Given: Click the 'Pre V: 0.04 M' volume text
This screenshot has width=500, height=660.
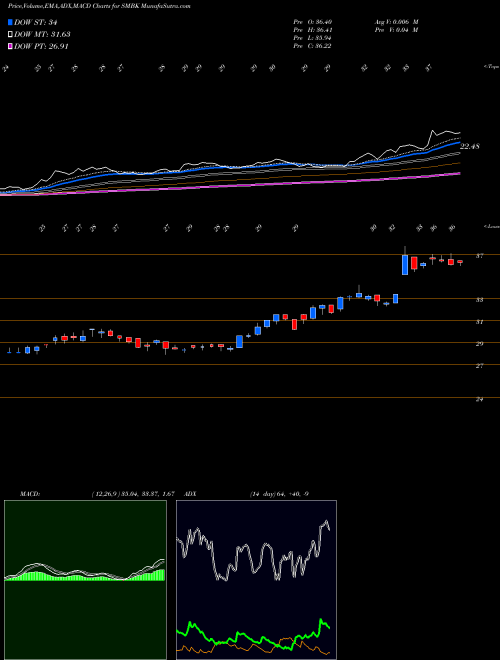Looking at the screenshot, I should pos(396,30).
